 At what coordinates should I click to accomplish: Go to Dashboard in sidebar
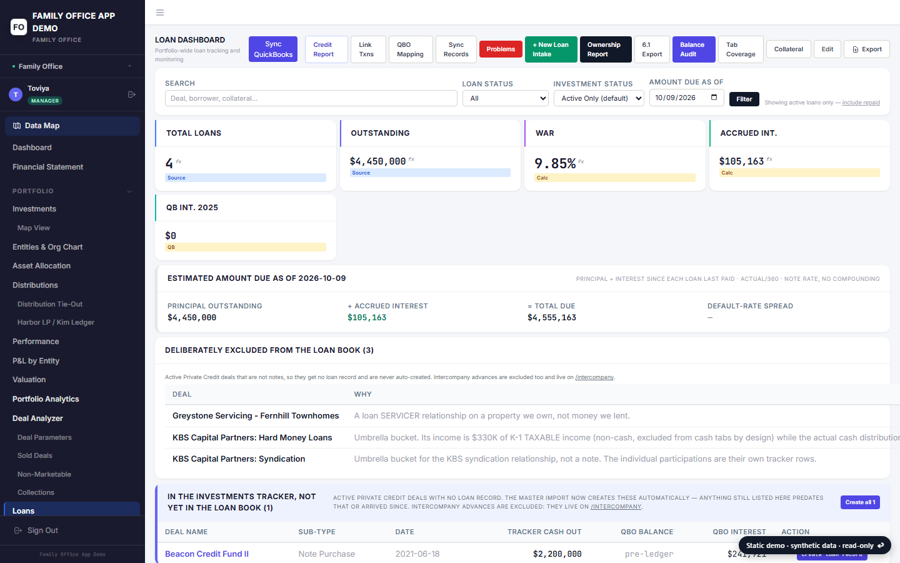32,147
